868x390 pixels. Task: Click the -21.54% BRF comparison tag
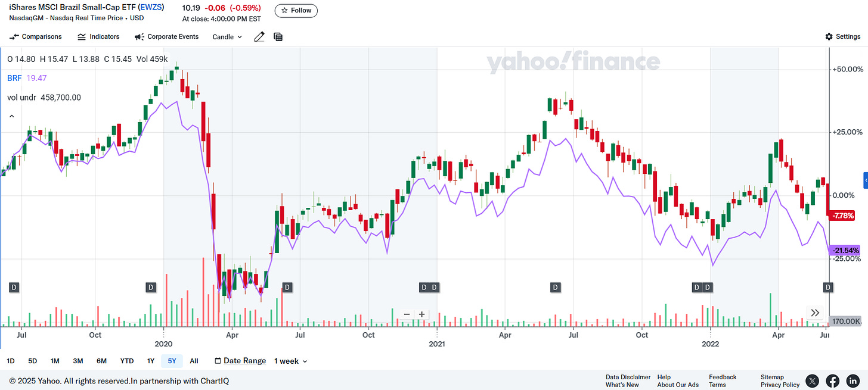pos(844,251)
